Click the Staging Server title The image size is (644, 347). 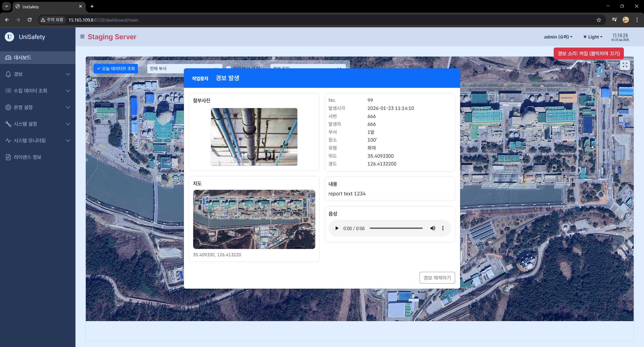[112, 37]
